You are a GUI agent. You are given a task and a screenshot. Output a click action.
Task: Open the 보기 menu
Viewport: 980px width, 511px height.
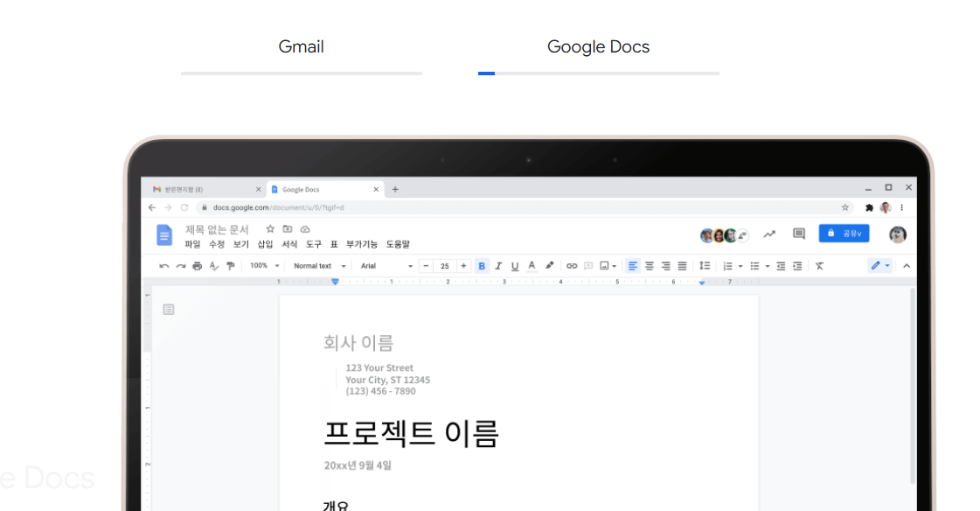[241, 244]
